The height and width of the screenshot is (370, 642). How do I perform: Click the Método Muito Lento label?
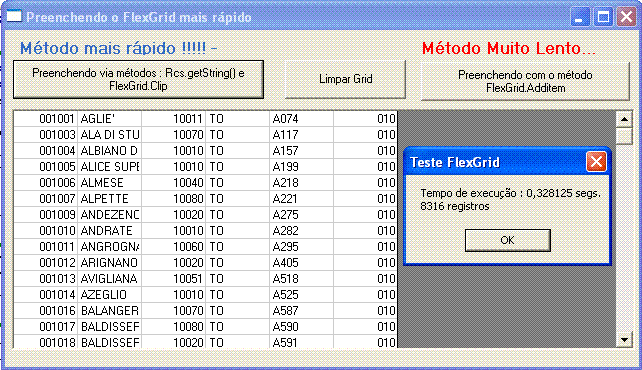pyautogui.click(x=509, y=48)
